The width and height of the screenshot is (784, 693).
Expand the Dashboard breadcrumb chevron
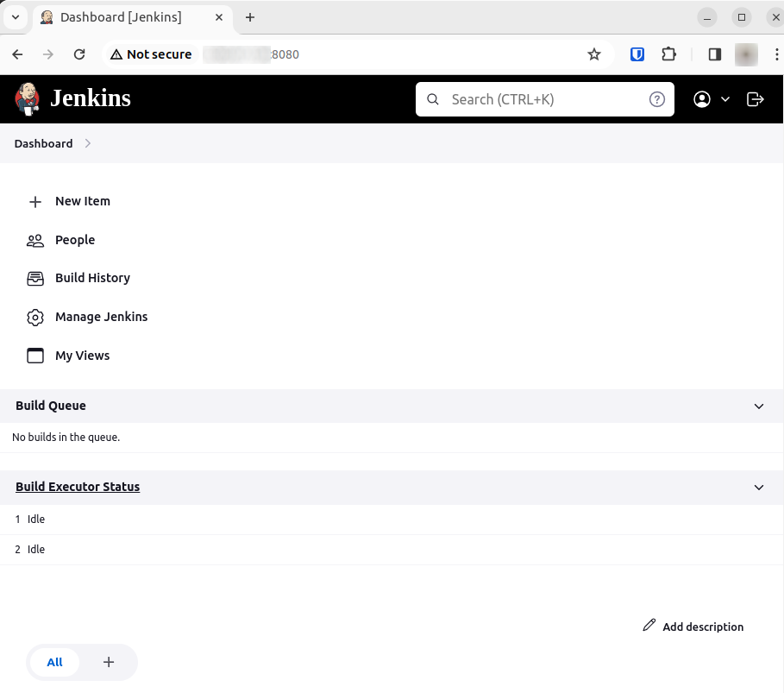tap(88, 144)
